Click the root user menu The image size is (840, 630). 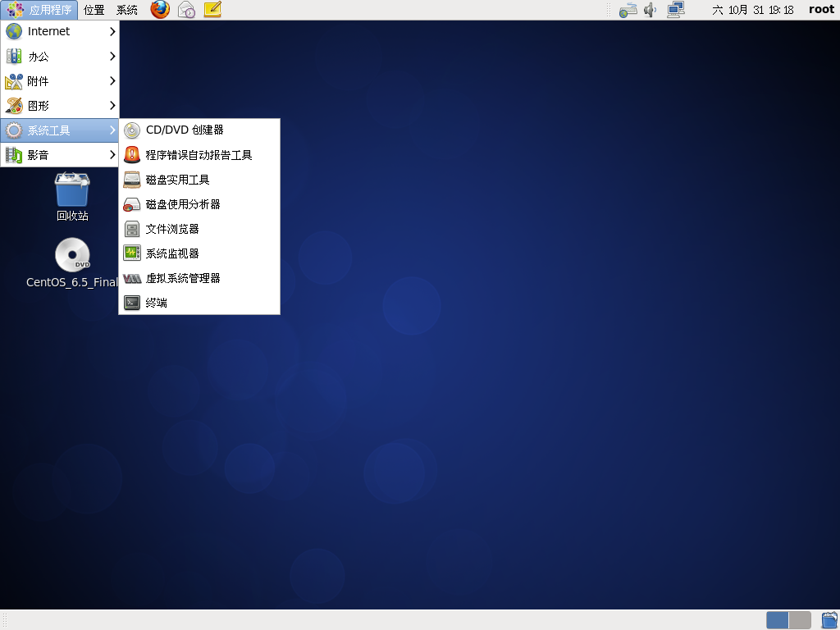[821, 10]
